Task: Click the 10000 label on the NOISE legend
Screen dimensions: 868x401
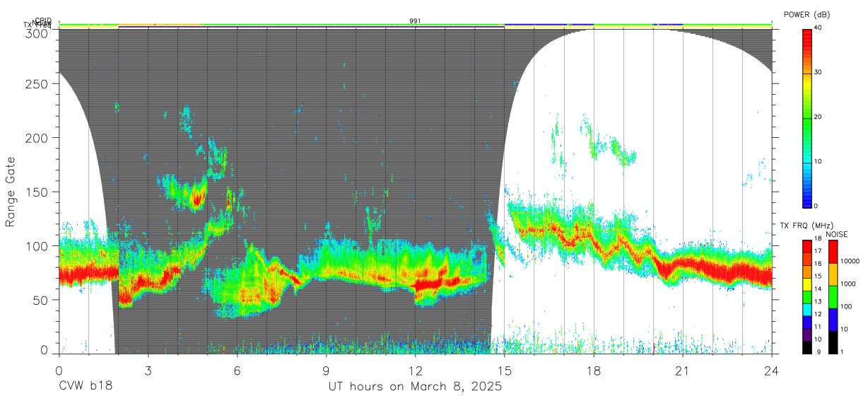Action: click(849, 261)
